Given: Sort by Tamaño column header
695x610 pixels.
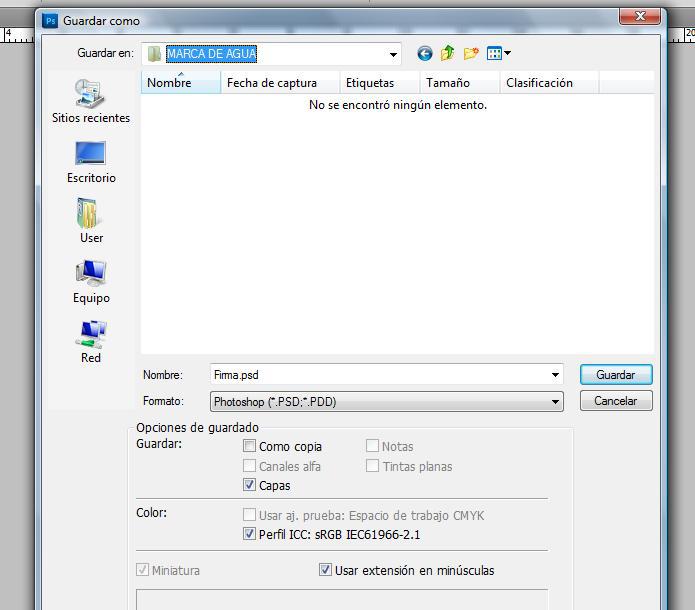Looking at the screenshot, I should (x=460, y=83).
